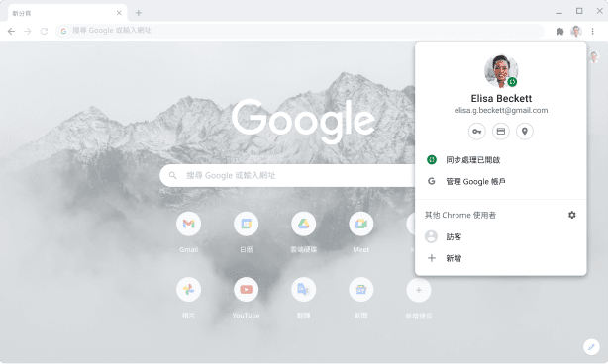The width and height of the screenshot is (608, 364).
Task: Open the Google Photos shortcut
Action: click(188, 289)
